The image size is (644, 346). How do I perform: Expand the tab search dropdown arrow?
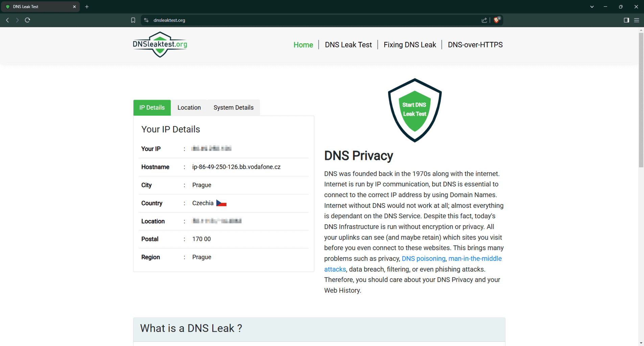tap(592, 7)
